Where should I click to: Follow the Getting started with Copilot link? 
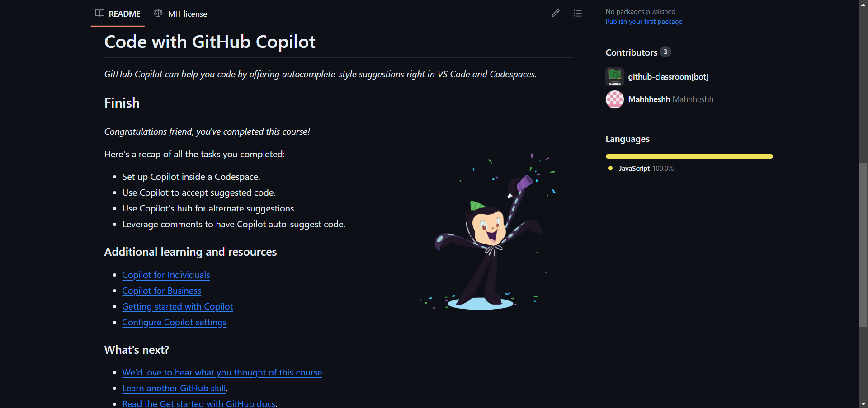click(177, 306)
